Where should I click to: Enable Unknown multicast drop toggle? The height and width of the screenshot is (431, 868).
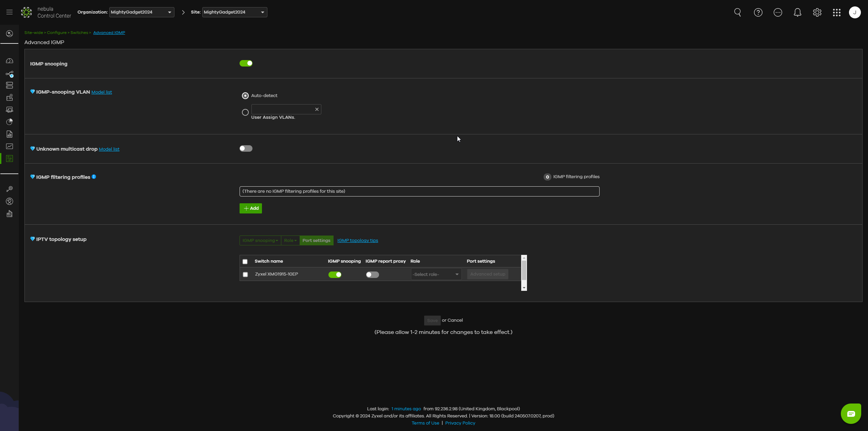click(x=246, y=149)
